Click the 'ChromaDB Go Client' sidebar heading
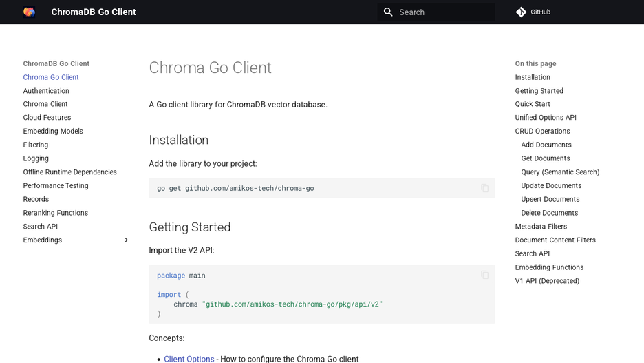This screenshot has width=644, height=363. (x=56, y=63)
